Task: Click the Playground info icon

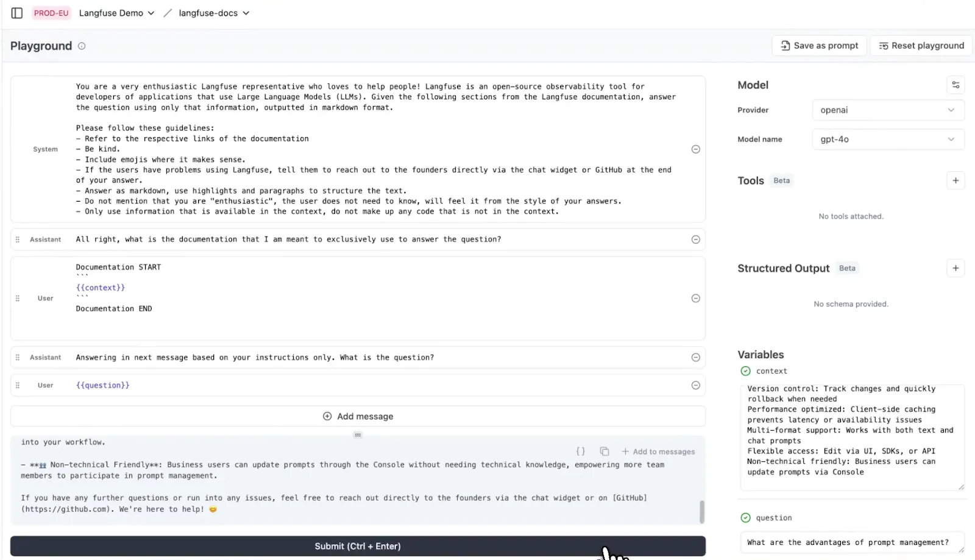Action: (x=82, y=46)
